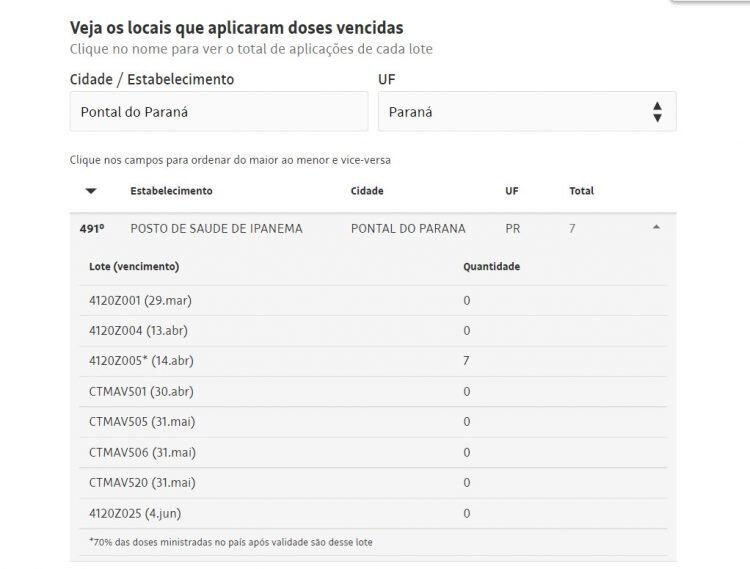Click the sort triangle icon in table header

(91, 191)
